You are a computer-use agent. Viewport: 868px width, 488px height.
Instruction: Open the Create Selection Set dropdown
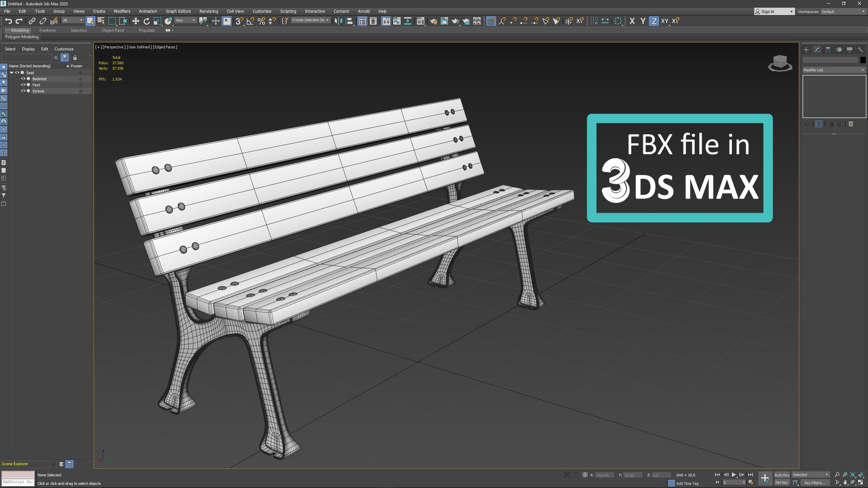point(310,20)
